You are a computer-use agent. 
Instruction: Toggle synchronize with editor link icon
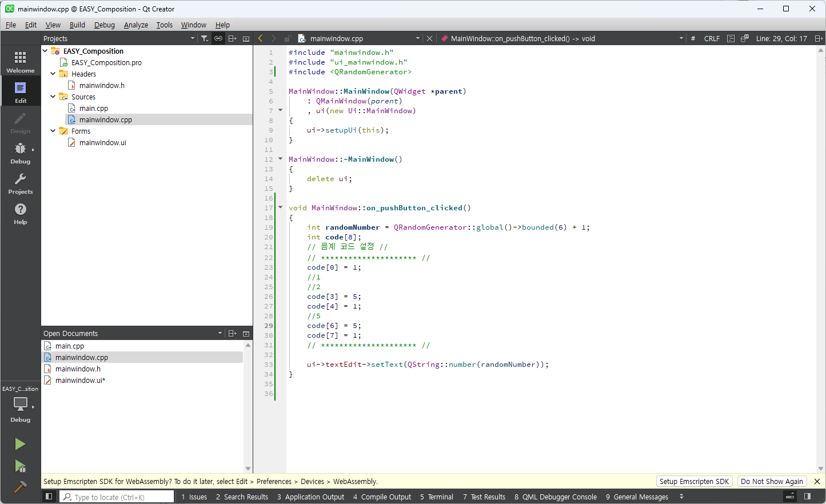(218, 38)
